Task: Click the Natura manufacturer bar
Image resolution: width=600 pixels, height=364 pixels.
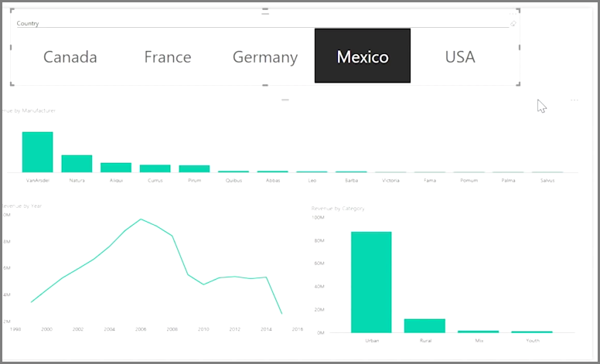Action: [77, 164]
